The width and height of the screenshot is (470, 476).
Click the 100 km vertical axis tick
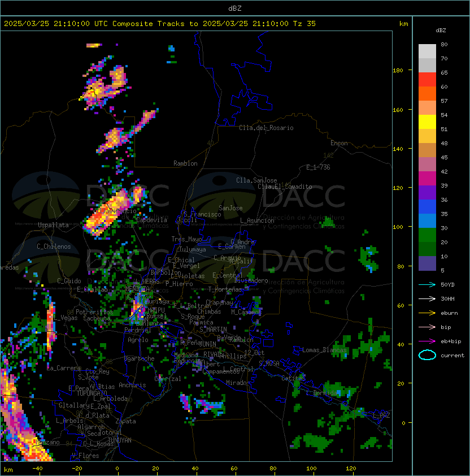398,227
